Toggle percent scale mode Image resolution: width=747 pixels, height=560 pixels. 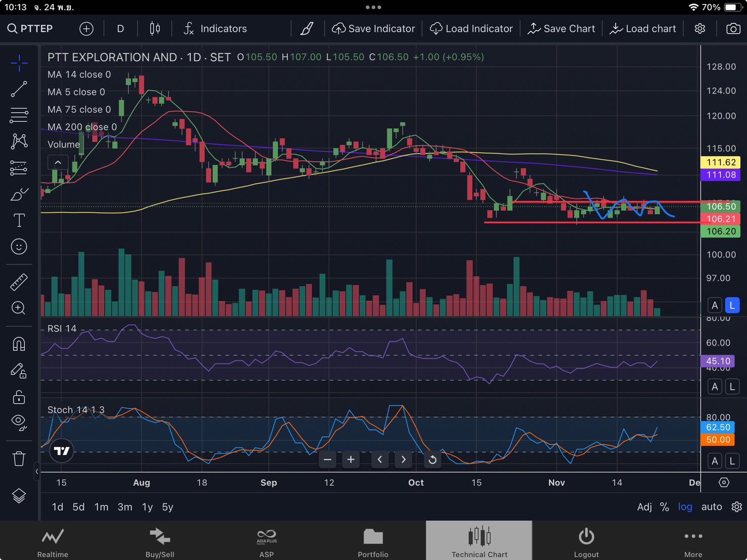click(665, 507)
